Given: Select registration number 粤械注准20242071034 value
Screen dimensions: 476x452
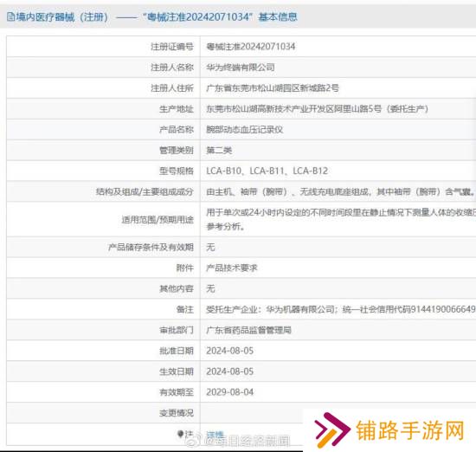Looking at the screenshot, I should pyautogui.click(x=250, y=47).
